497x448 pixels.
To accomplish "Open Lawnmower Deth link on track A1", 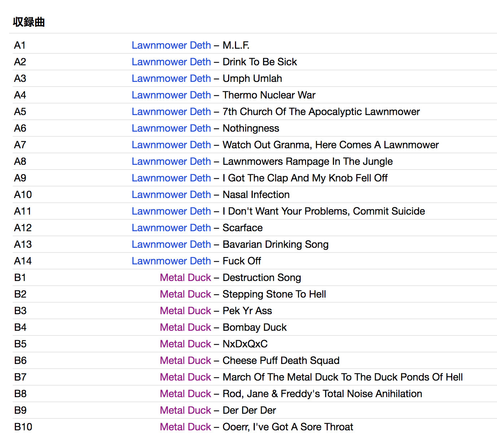I will tap(171, 45).
